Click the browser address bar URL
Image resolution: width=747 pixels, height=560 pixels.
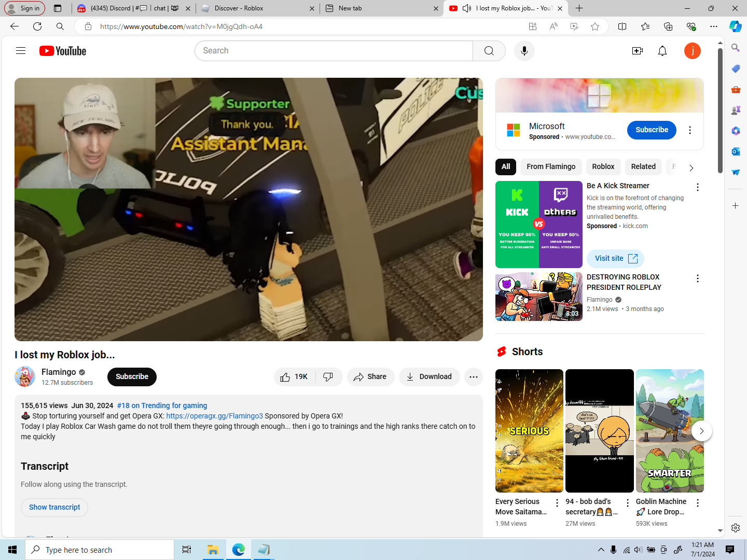[x=181, y=26]
